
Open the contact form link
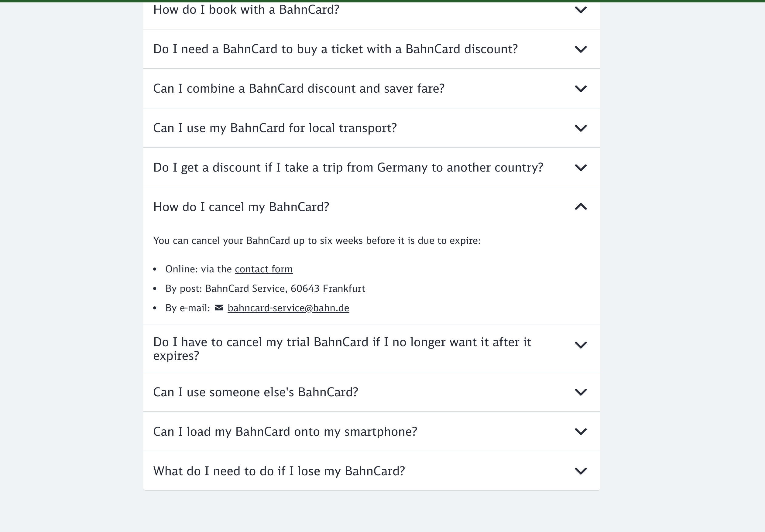[x=263, y=269]
